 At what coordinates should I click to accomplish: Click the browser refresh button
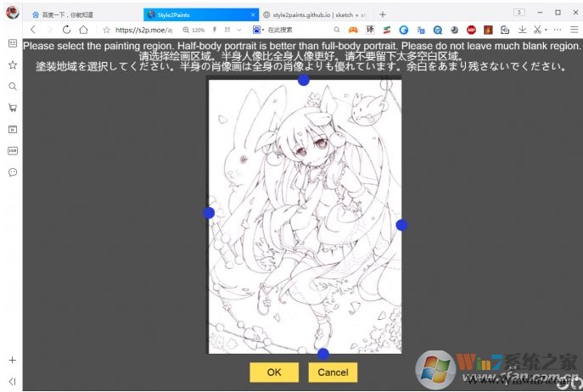[66, 30]
